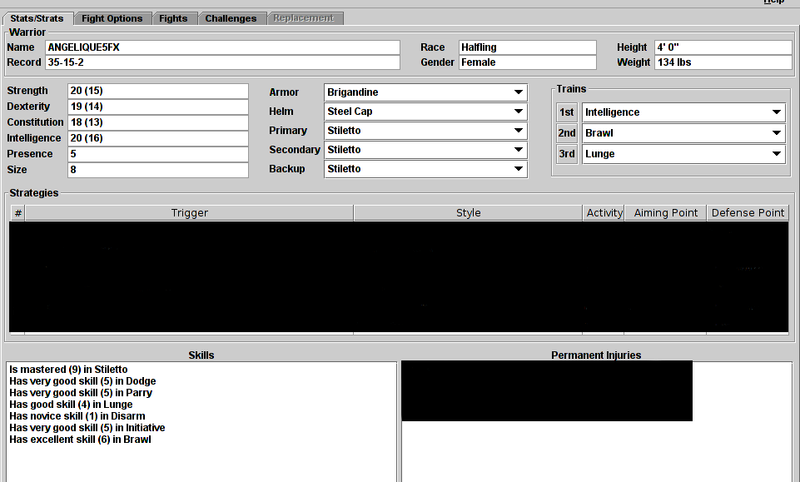This screenshot has width=800, height=482.
Task: Select 'Has very good skill (5) in Initiative'
Action: coord(87,428)
